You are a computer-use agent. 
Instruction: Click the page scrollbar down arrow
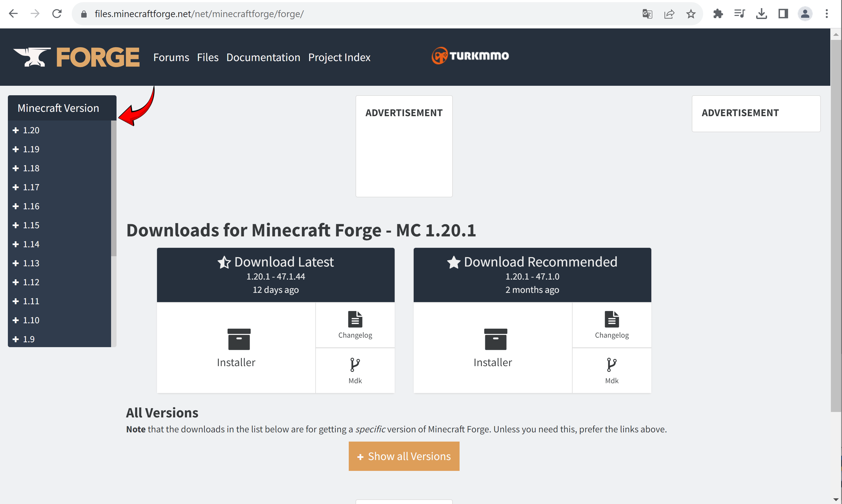[x=836, y=499]
